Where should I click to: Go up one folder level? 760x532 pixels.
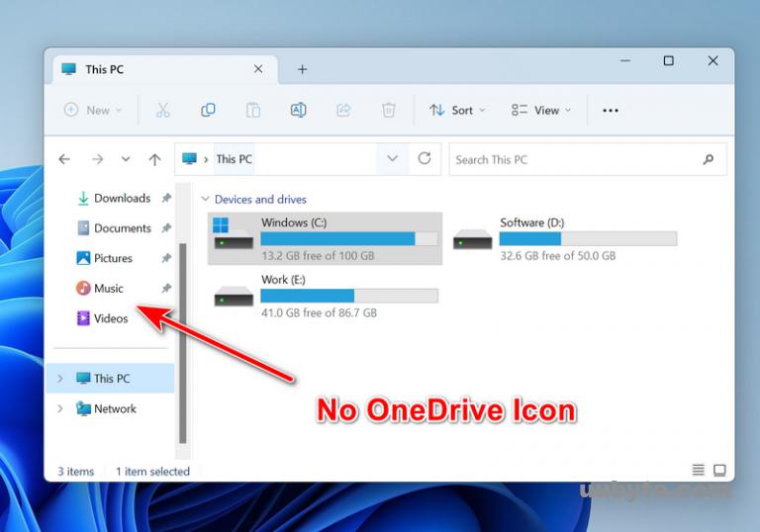(154, 159)
